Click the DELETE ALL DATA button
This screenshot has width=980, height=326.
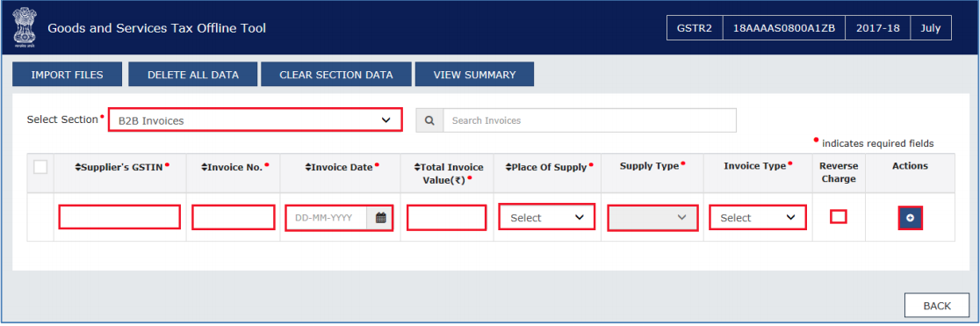pos(193,75)
